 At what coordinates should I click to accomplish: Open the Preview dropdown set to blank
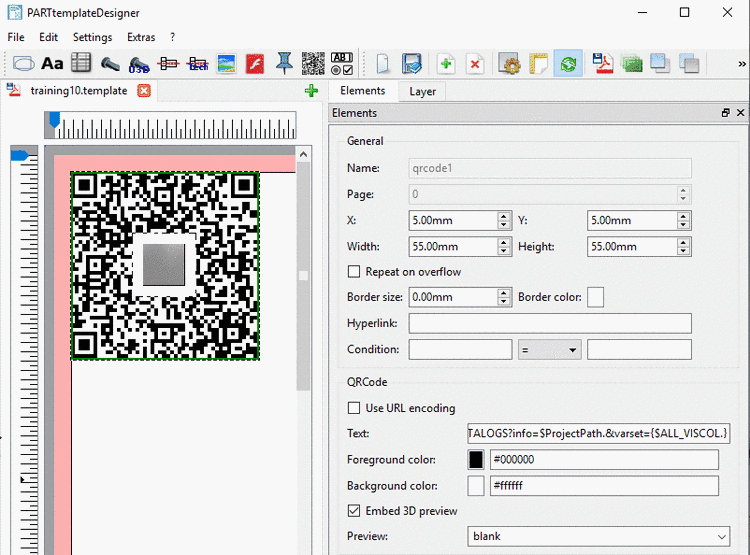599,537
